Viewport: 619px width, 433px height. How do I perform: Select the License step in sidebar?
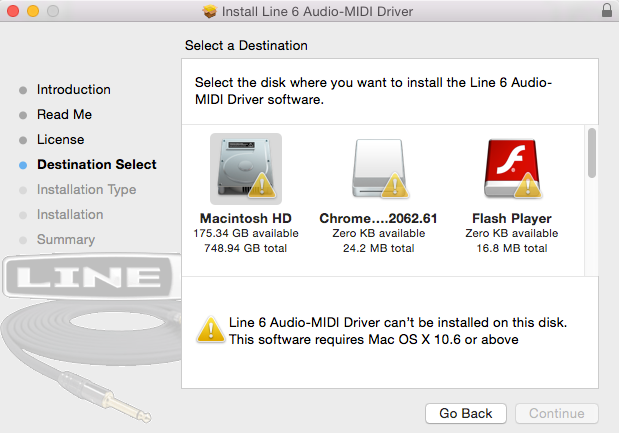tap(60, 140)
